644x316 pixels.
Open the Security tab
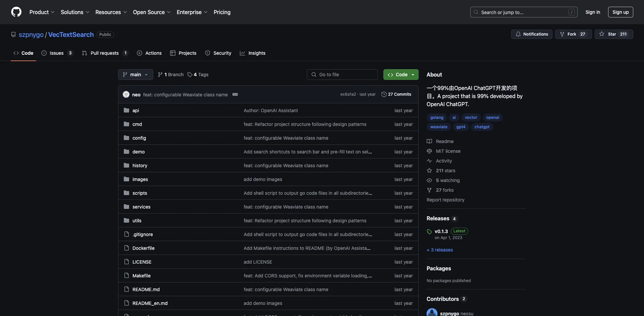pos(218,53)
